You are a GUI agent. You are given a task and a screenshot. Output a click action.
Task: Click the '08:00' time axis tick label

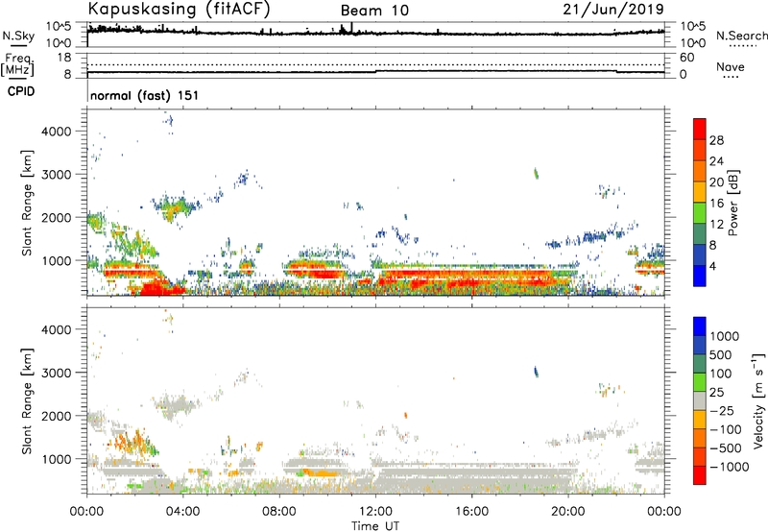pos(279,512)
